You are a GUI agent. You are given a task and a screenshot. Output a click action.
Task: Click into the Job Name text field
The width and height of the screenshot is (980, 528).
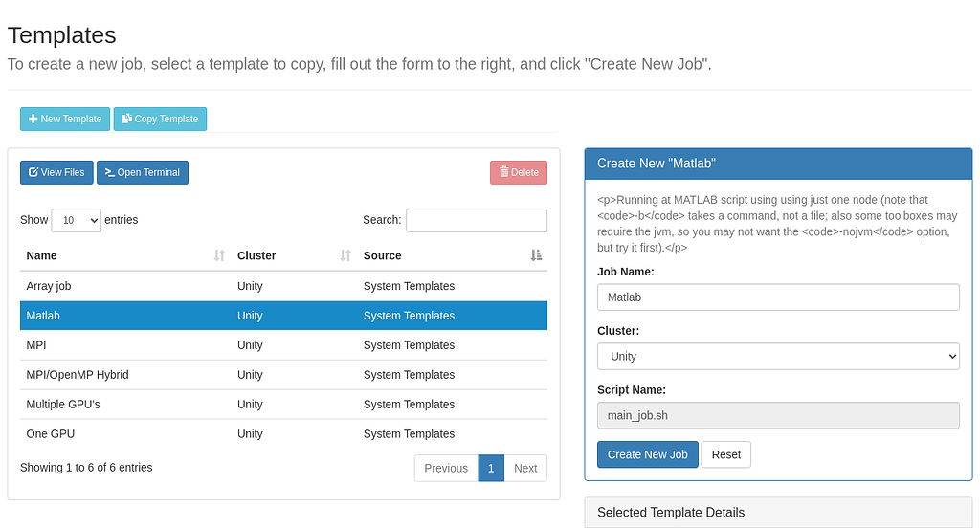[778, 297]
